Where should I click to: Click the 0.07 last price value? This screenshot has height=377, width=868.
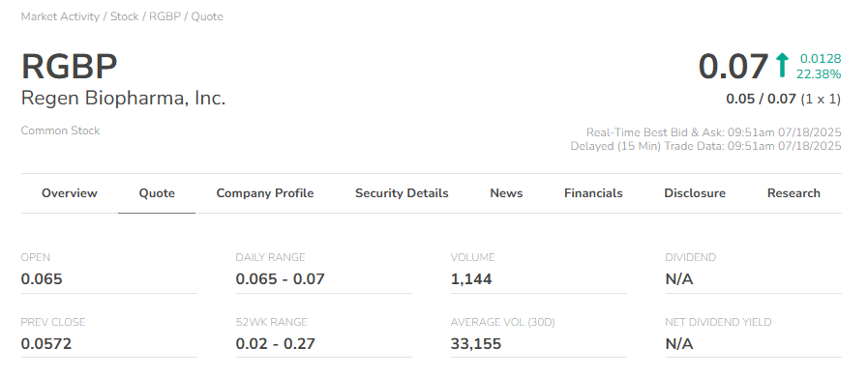click(x=733, y=67)
